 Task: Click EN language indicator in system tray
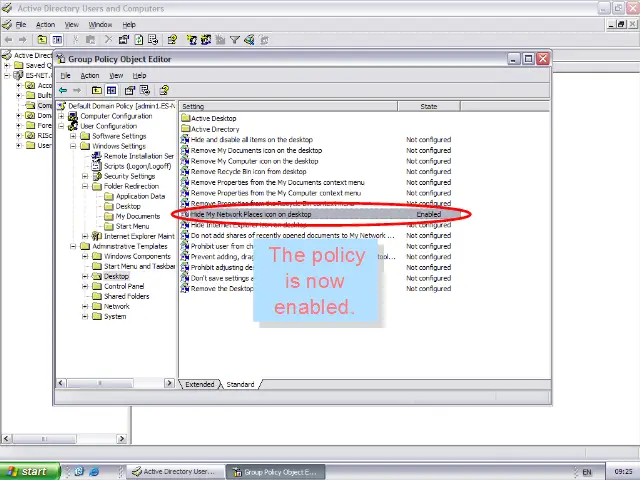pyautogui.click(x=587, y=472)
